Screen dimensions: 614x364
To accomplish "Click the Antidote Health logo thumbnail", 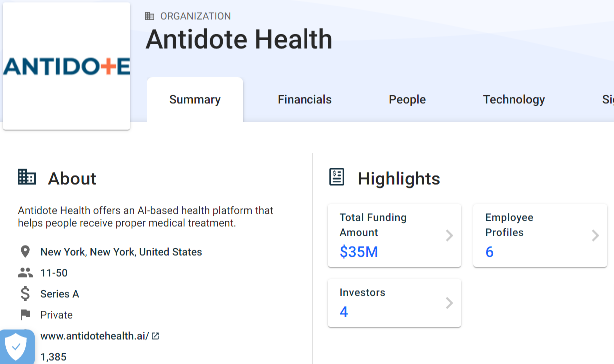I will tap(66, 66).
